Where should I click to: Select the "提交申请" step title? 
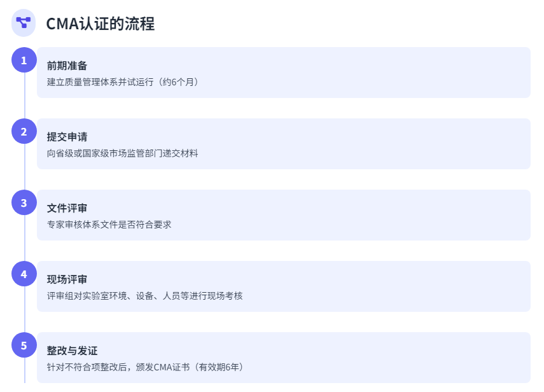tap(67, 137)
